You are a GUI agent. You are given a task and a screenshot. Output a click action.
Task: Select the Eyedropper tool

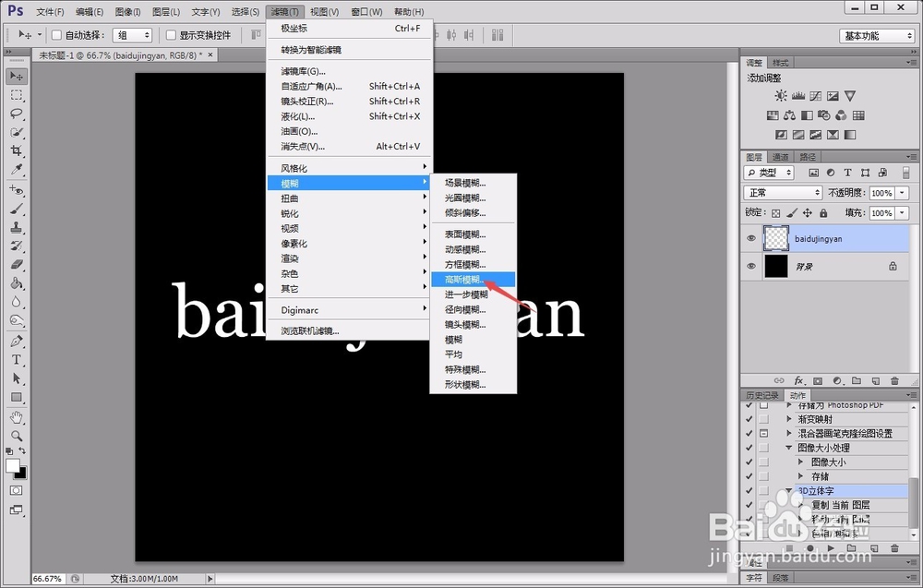(x=17, y=170)
